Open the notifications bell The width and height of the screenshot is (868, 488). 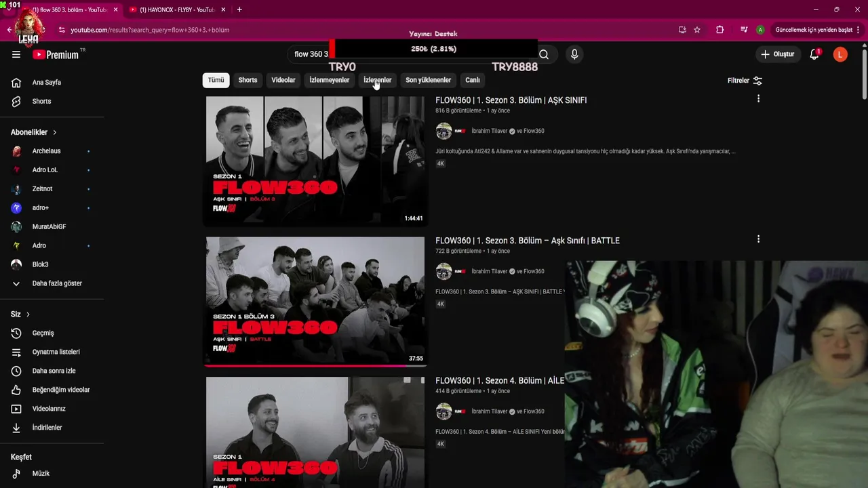(x=814, y=54)
